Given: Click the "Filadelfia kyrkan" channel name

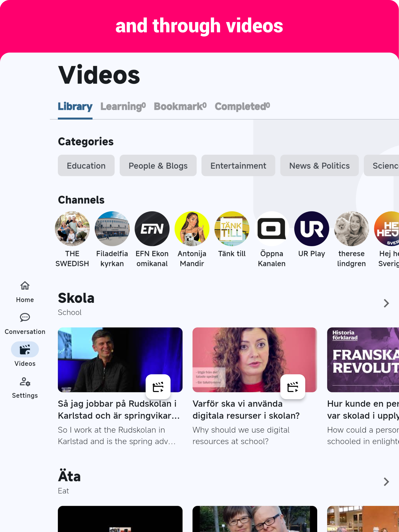Looking at the screenshot, I should click(112, 259).
